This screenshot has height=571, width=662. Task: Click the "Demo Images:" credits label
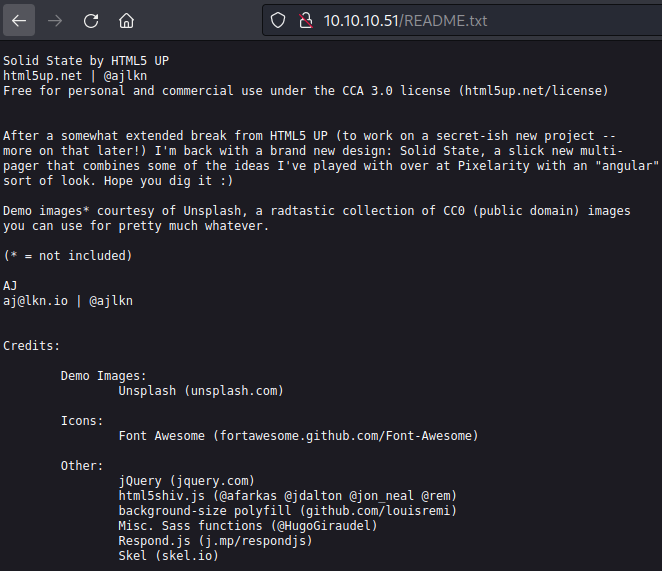pyautogui.click(x=104, y=376)
